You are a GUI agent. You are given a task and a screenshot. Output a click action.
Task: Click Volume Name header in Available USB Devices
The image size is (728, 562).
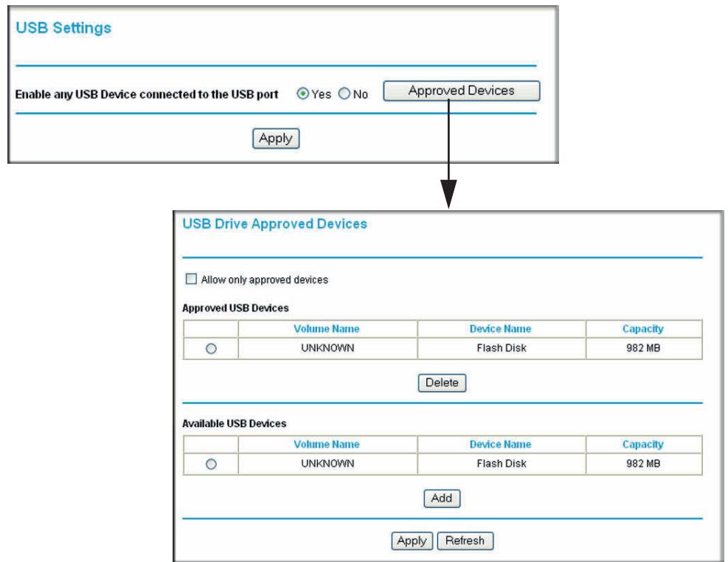tap(327, 444)
